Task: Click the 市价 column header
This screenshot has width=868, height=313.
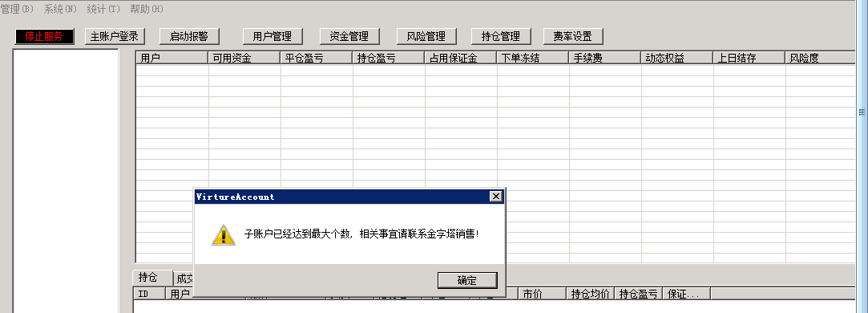Action: (542, 294)
